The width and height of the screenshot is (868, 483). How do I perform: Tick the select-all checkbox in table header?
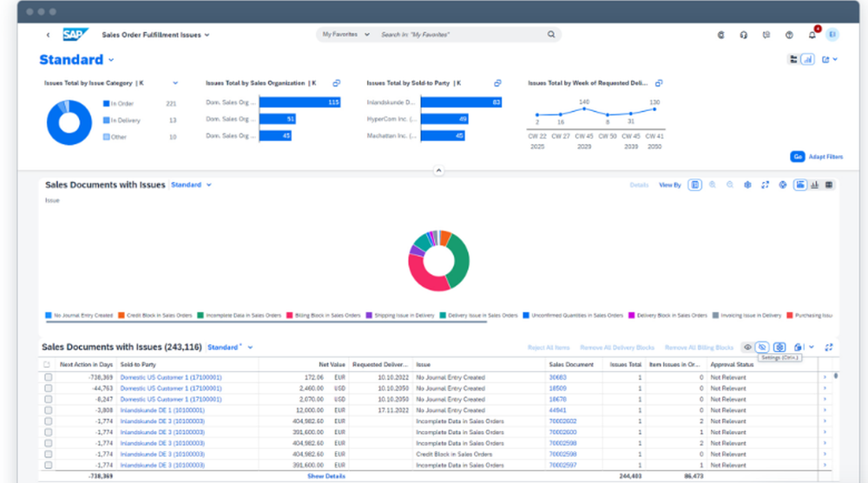pos(47,365)
